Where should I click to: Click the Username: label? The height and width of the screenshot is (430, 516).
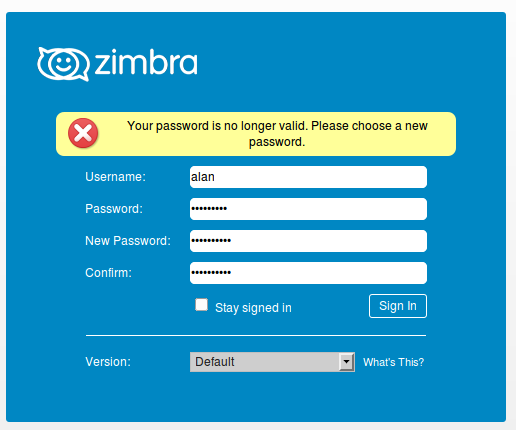click(115, 177)
